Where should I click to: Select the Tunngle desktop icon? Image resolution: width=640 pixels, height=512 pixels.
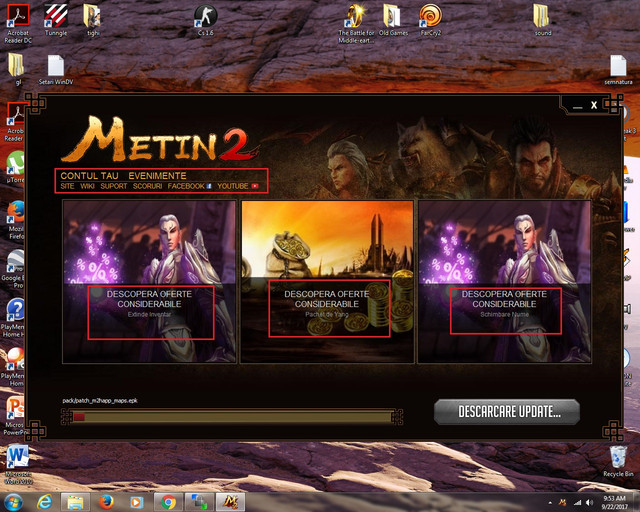click(56, 20)
